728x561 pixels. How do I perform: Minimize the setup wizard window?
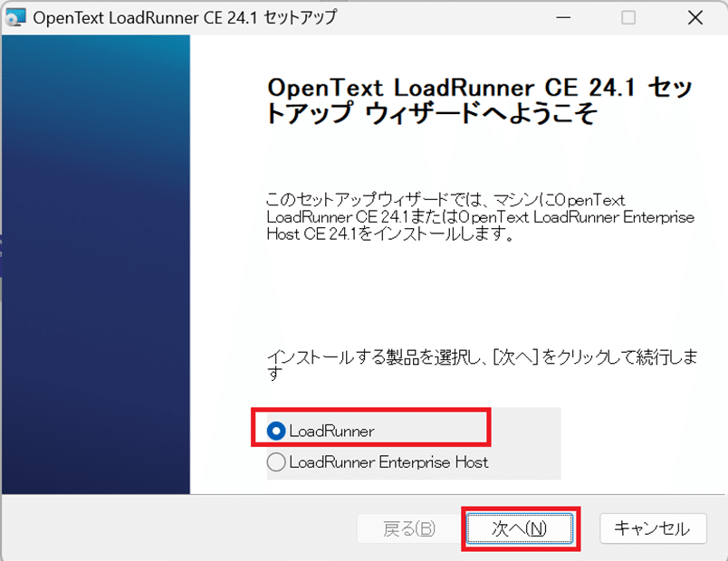pyautogui.click(x=563, y=17)
